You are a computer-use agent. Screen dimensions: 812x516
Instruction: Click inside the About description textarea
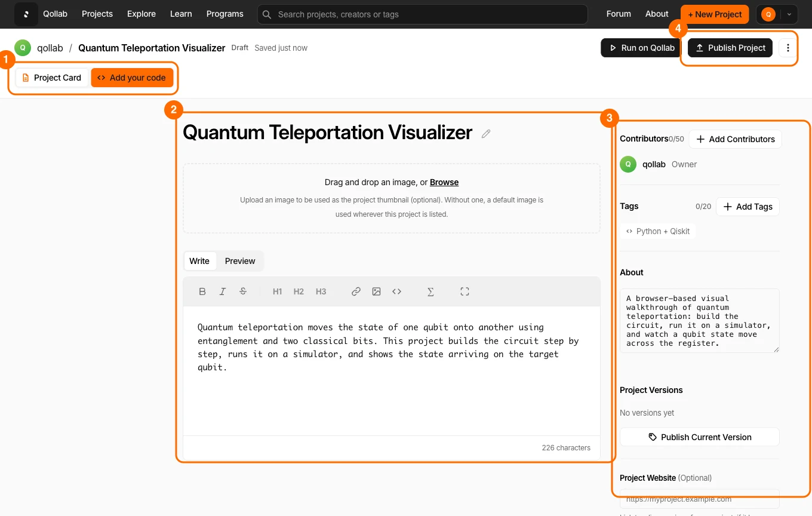coord(700,321)
